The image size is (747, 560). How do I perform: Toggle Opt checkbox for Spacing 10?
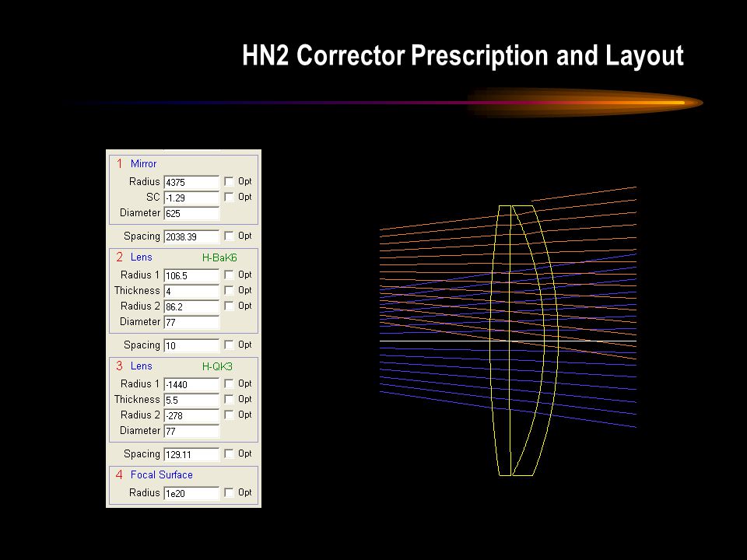(x=229, y=345)
